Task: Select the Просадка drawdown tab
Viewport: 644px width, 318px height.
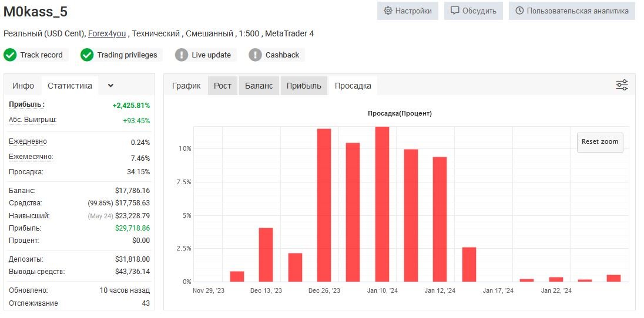Action: (353, 86)
